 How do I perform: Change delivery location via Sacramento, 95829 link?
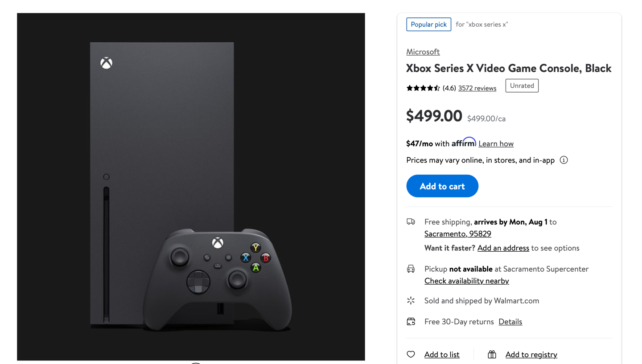pos(457,233)
